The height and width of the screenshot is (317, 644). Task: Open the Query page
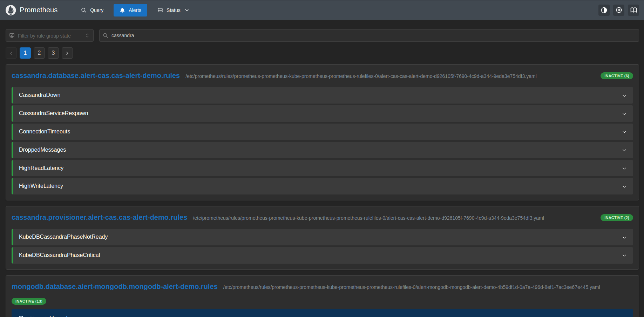pyautogui.click(x=93, y=10)
